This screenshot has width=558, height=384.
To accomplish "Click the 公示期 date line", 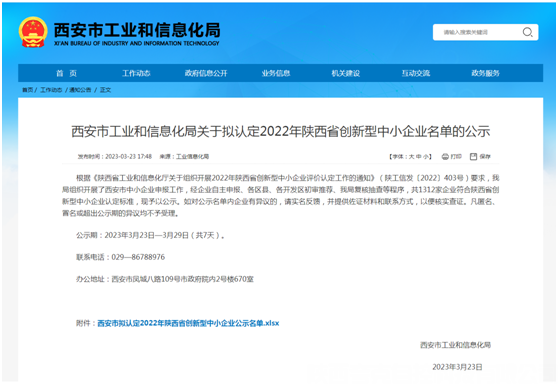I will [150, 235].
